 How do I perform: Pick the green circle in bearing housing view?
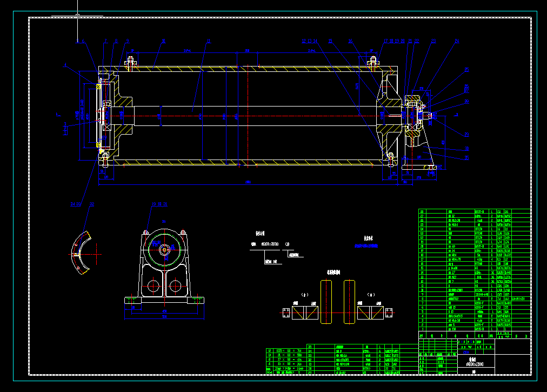(x=164, y=250)
